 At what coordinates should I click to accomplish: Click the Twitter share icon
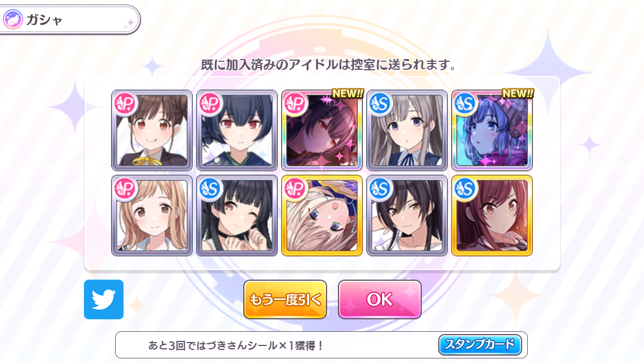pos(104,299)
